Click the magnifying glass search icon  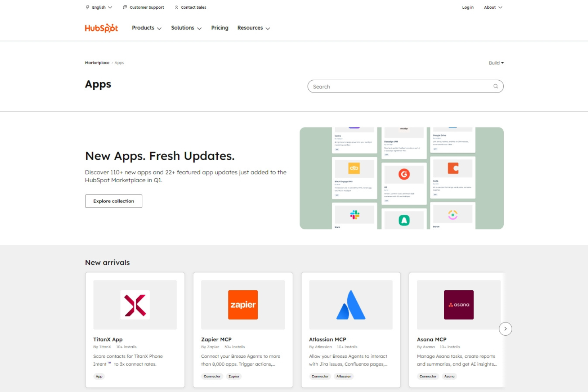click(x=495, y=86)
